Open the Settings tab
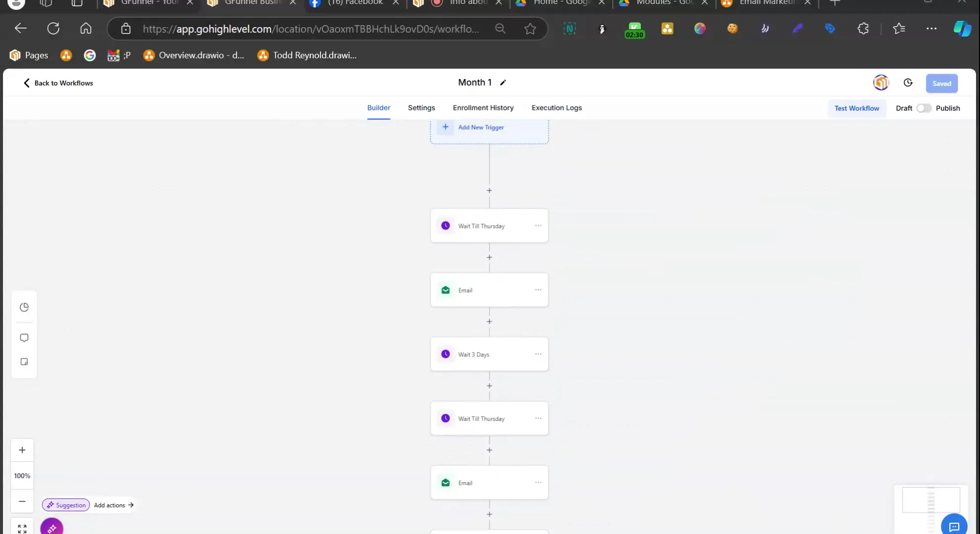 (x=421, y=108)
